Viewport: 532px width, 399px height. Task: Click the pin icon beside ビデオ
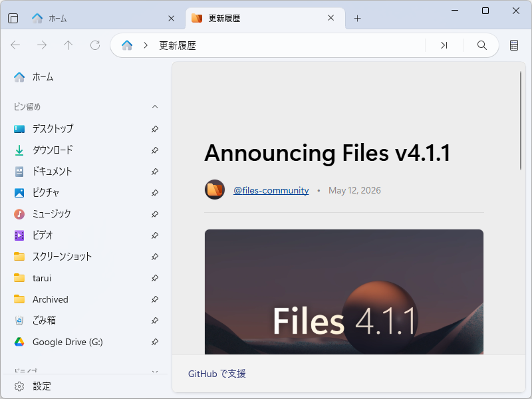click(155, 235)
